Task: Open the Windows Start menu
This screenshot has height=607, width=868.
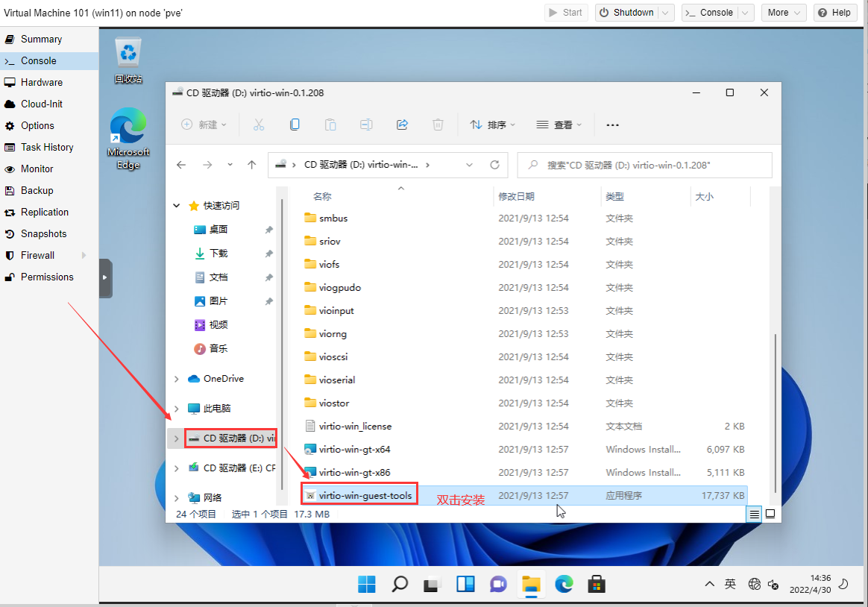Action: pos(366,585)
